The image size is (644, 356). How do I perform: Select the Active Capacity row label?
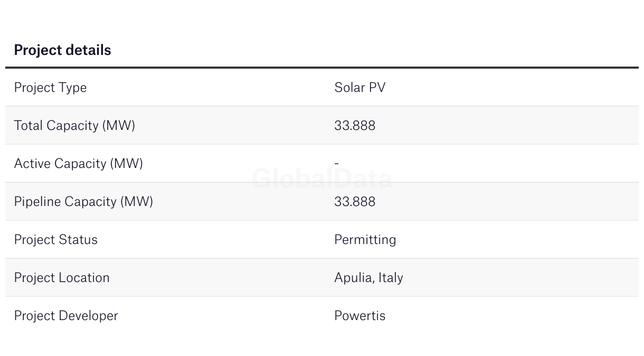[x=78, y=163]
